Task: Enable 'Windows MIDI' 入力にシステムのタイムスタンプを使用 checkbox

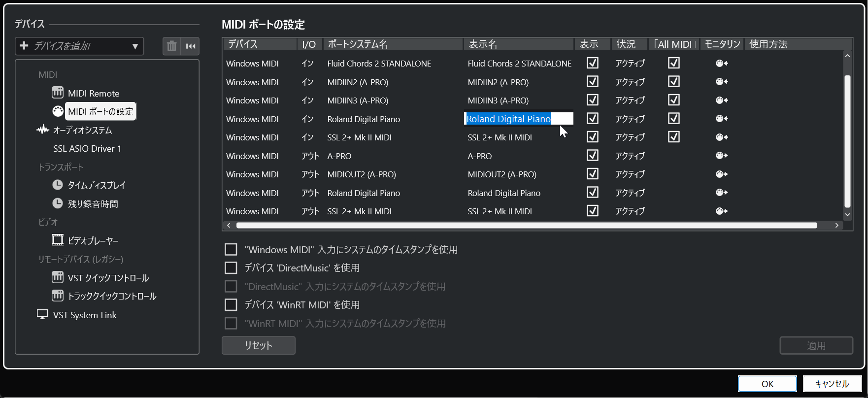Action: [231, 249]
